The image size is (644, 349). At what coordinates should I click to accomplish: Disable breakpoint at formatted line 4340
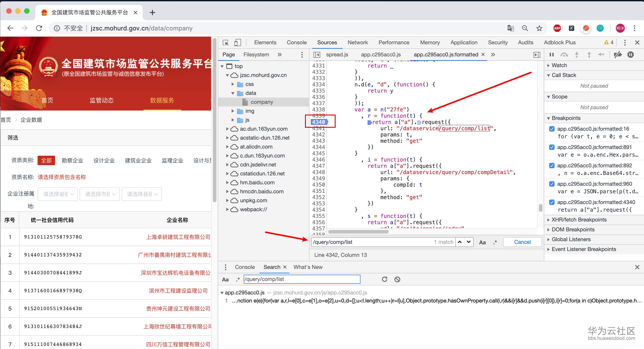tap(552, 202)
